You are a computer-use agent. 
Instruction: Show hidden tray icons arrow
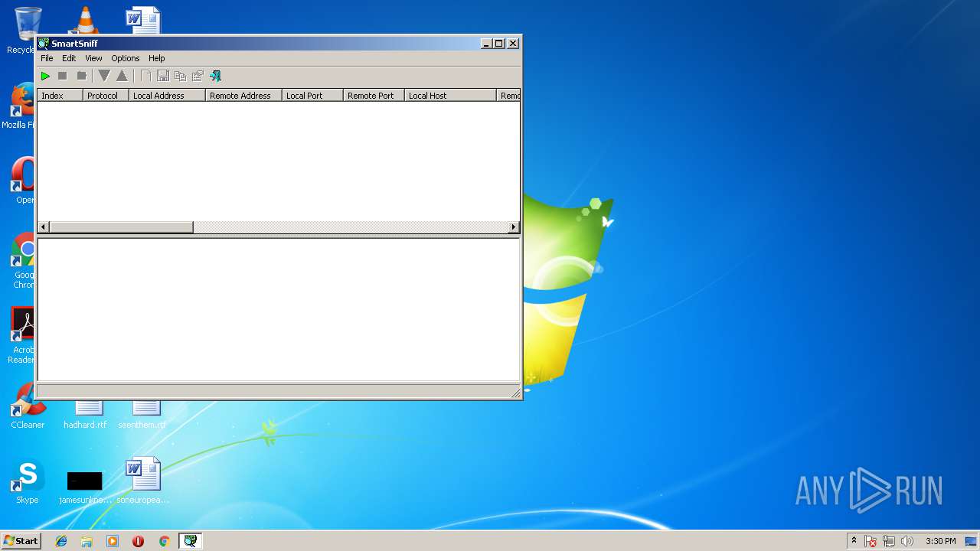[854, 541]
